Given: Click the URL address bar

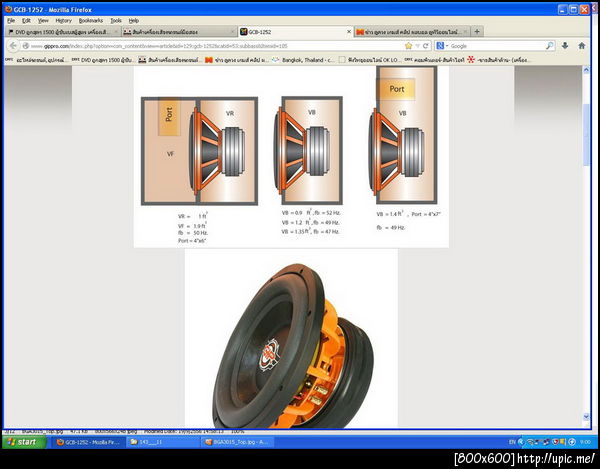Looking at the screenshot, I should point(216,46).
